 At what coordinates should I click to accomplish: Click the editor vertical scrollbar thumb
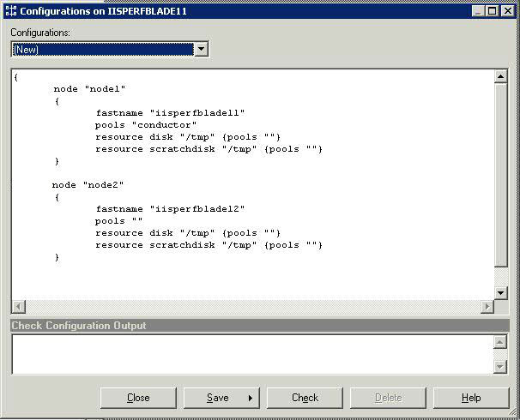tap(501, 175)
